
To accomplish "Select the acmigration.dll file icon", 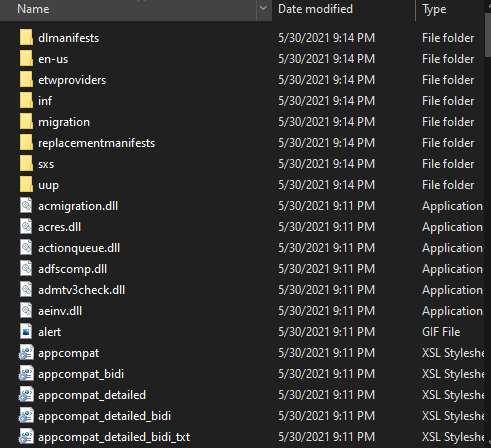I will 26,205.
